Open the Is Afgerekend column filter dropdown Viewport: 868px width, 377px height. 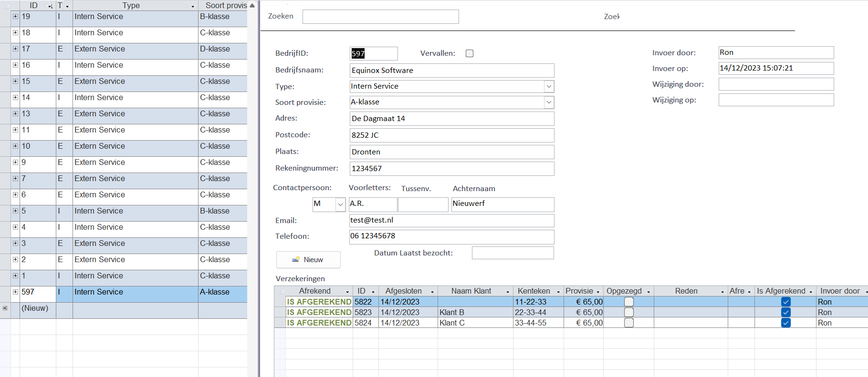811,291
